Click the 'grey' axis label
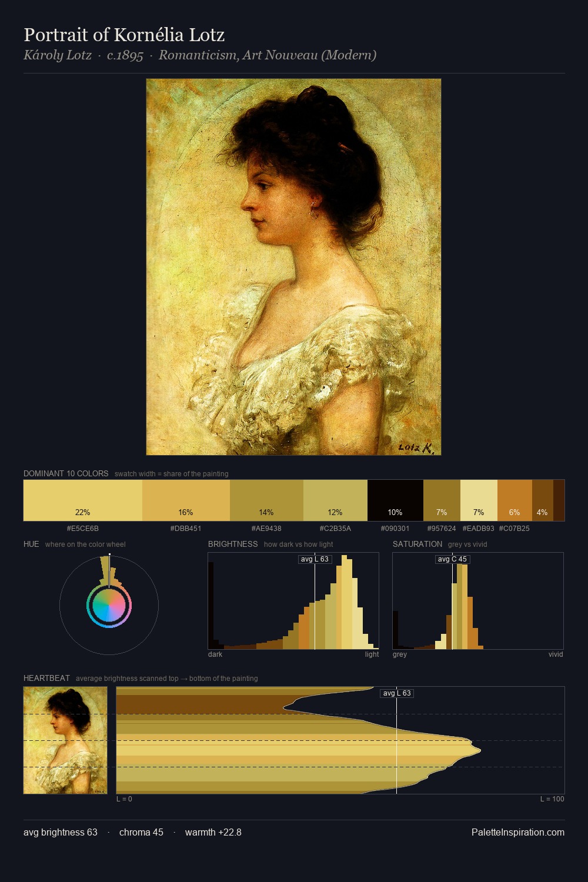The width and height of the screenshot is (588, 882). (400, 654)
